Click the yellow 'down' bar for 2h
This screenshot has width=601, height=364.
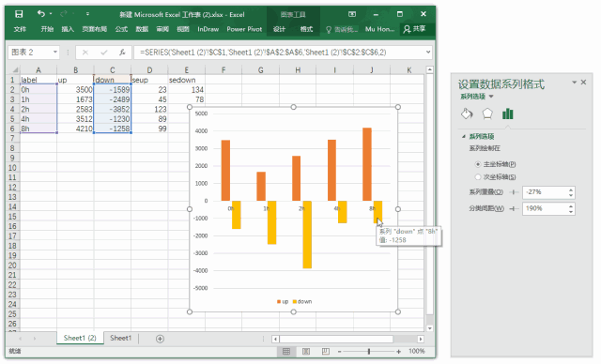(307, 235)
